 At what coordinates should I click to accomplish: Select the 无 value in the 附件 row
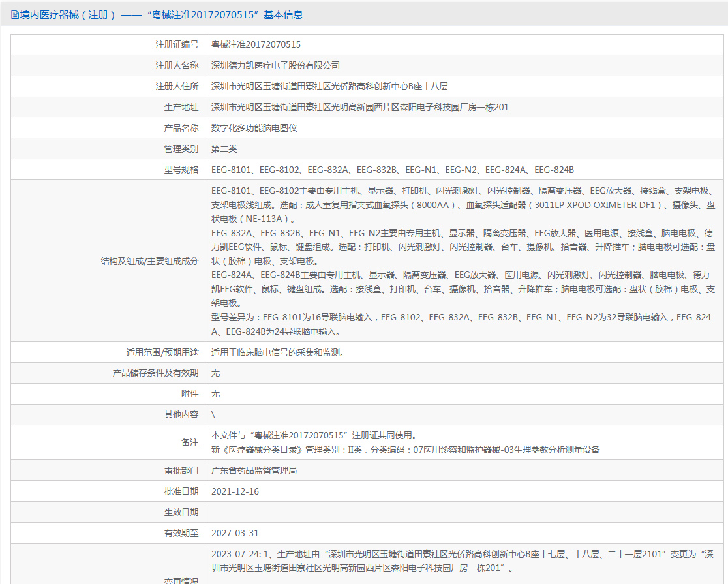215,394
